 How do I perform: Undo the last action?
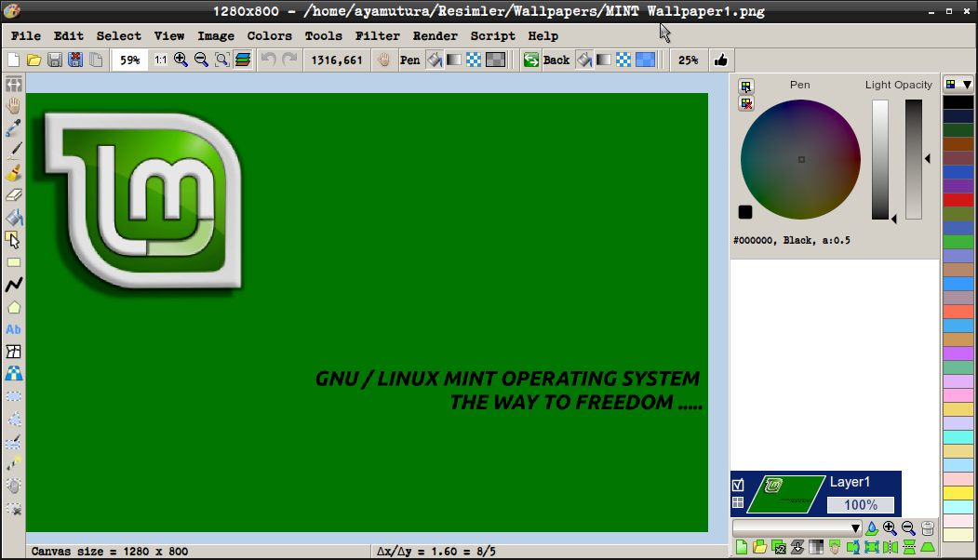tap(269, 60)
